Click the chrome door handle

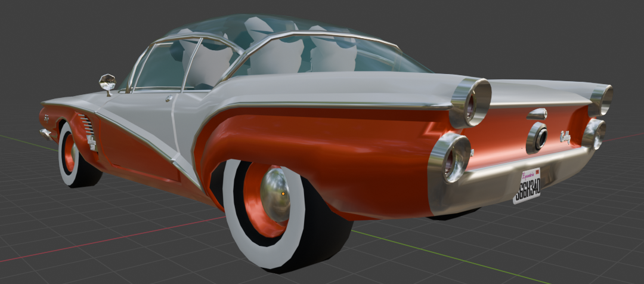tap(169, 98)
